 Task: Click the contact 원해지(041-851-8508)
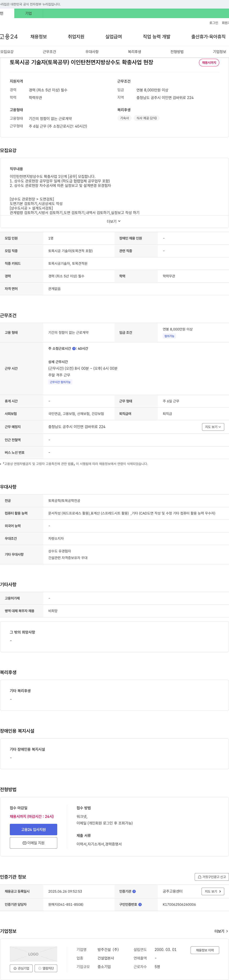click(x=66, y=904)
